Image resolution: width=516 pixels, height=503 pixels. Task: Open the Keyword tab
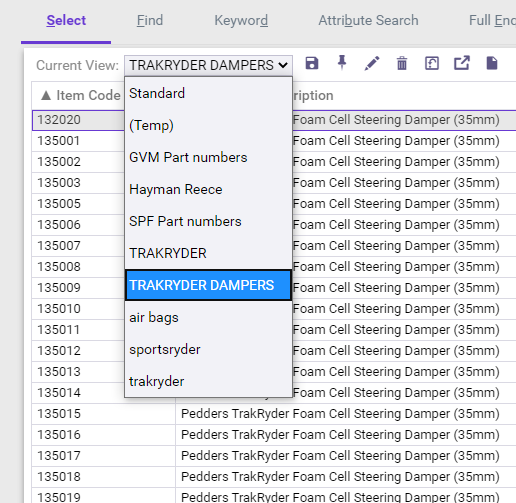click(x=241, y=21)
